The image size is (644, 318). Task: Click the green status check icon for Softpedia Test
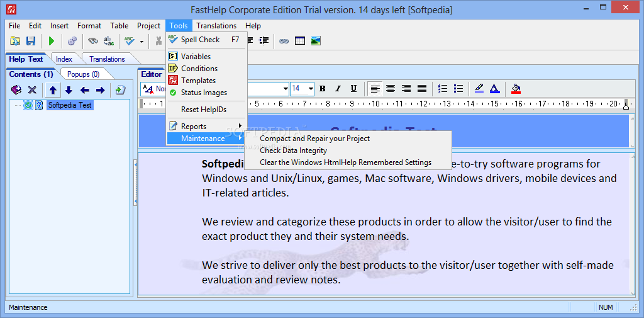point(28,105)
